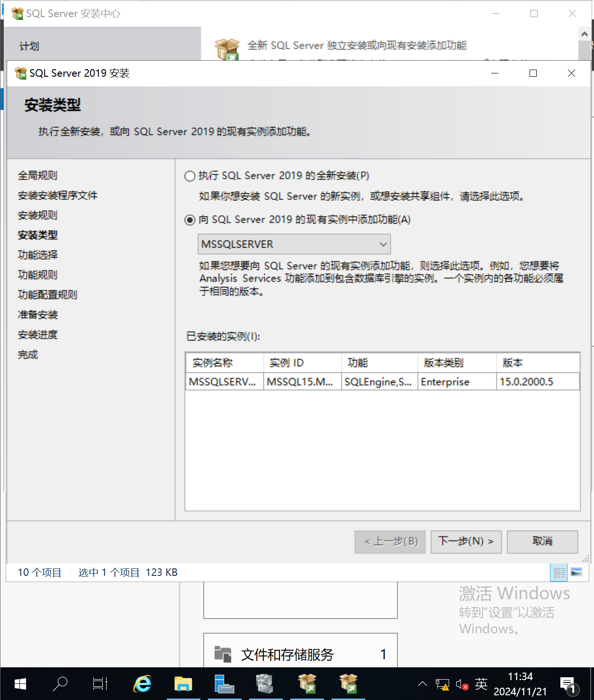Image resolution: width=594 pixels, height=700 pixels.
Task: Expand the MSSQLSERVER instance dropdown
Action: pos(294,244)
